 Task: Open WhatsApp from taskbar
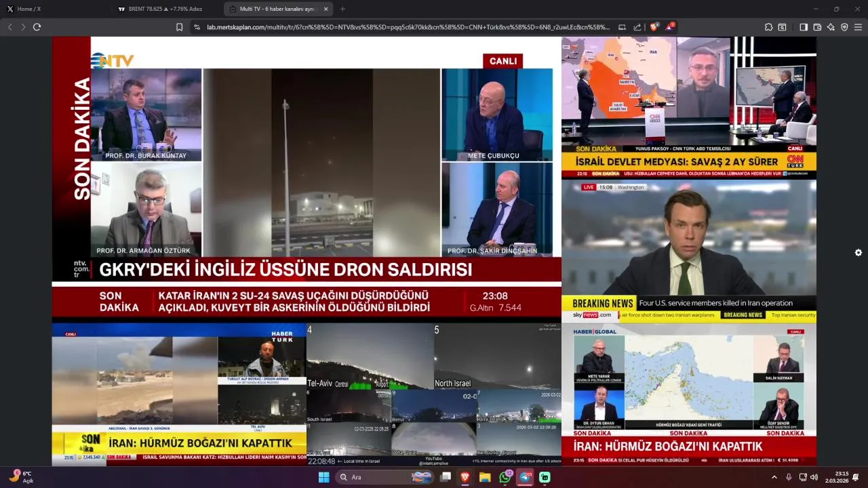click(505, 477)
